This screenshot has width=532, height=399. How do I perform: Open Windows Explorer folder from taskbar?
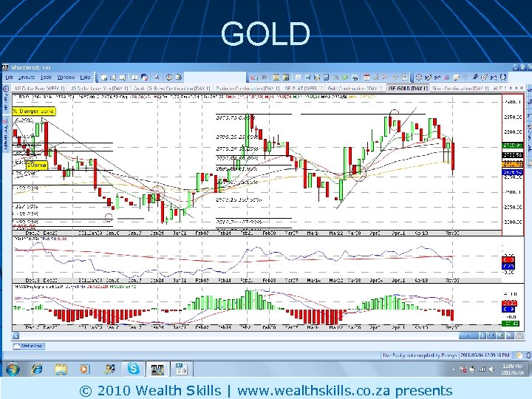point(61,369)
